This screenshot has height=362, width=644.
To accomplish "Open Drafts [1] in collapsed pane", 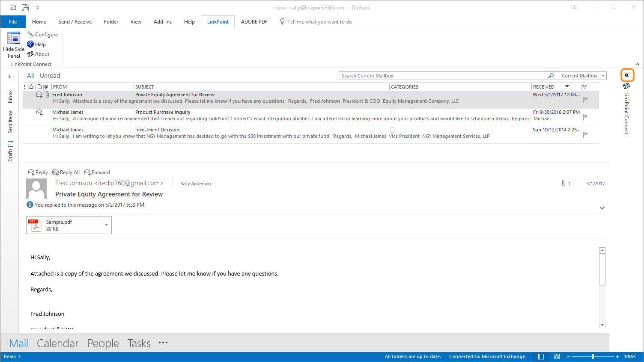I will pyautogui.click(x=10, y=151).
